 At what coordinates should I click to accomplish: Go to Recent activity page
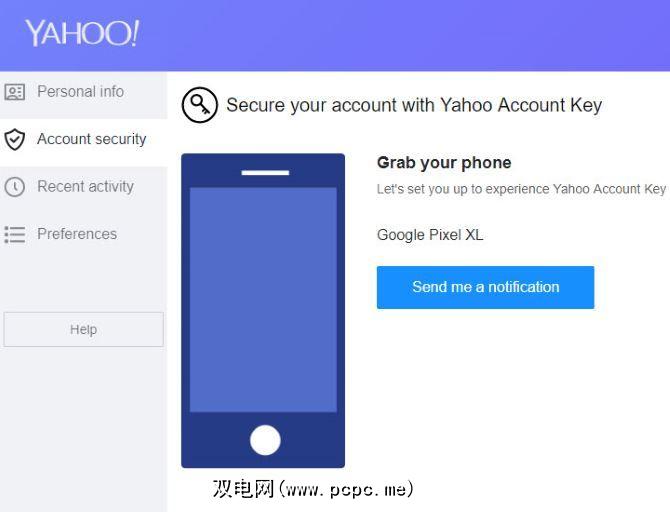[83, 186]
